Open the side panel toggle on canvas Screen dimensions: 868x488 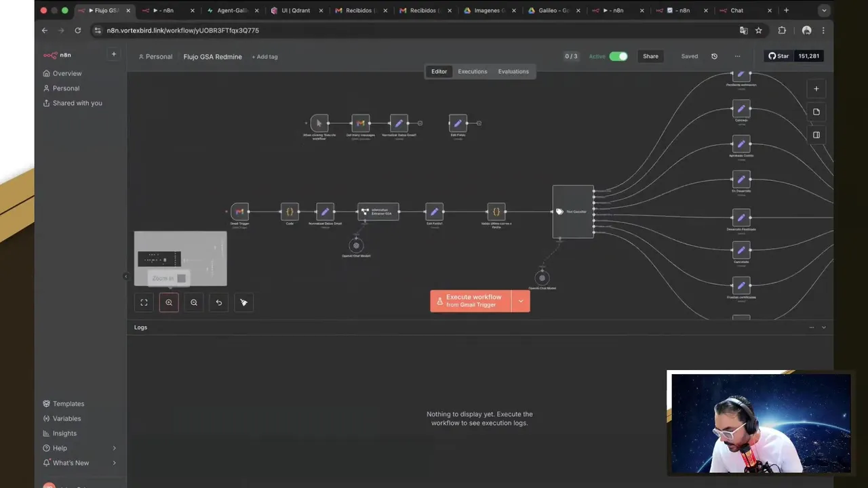coord(816,135)
